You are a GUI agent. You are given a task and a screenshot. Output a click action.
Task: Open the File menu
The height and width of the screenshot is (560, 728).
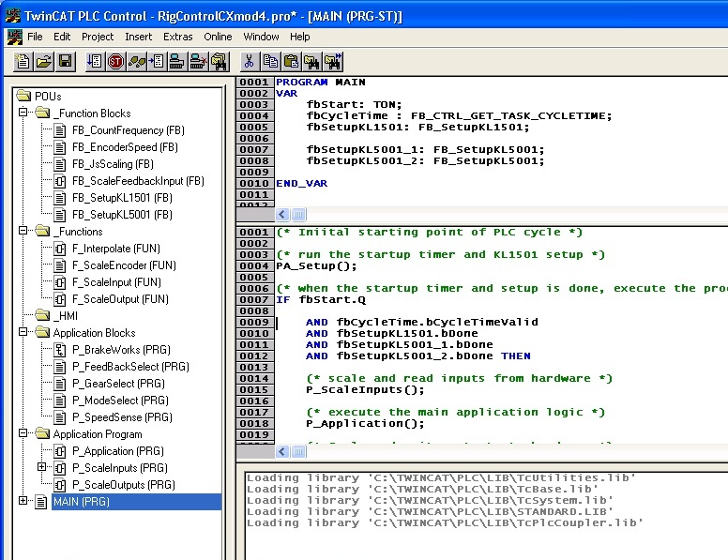click(x=35, y=37)
